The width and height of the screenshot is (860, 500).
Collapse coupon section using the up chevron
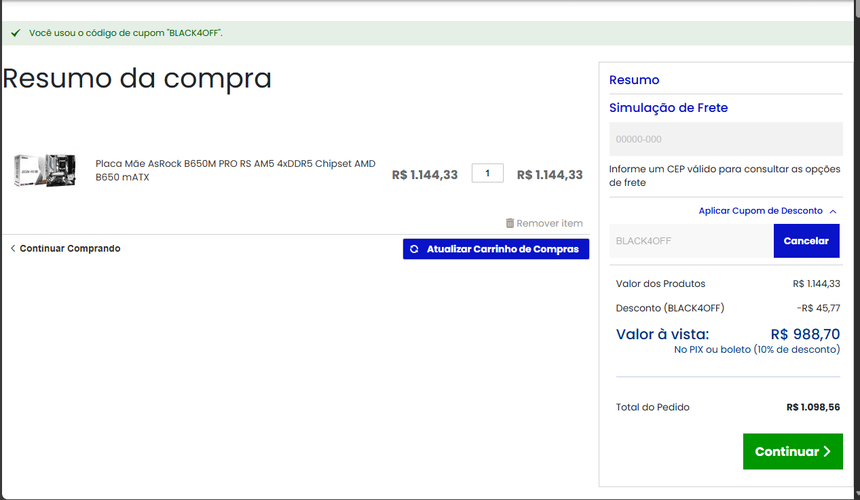click(833, 211)
